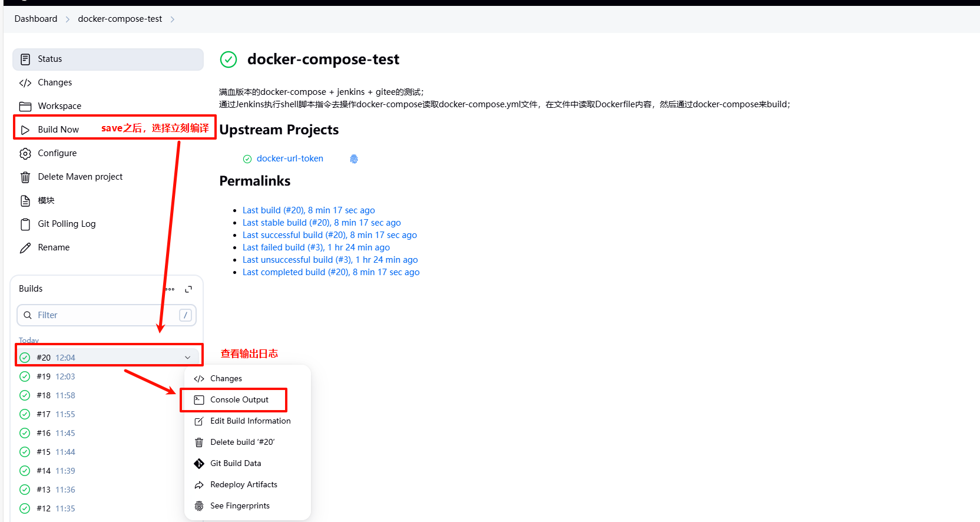Choose Edit Build Information menu entry
This screenshot has width=980, height=522.
[x=247, y=421]
